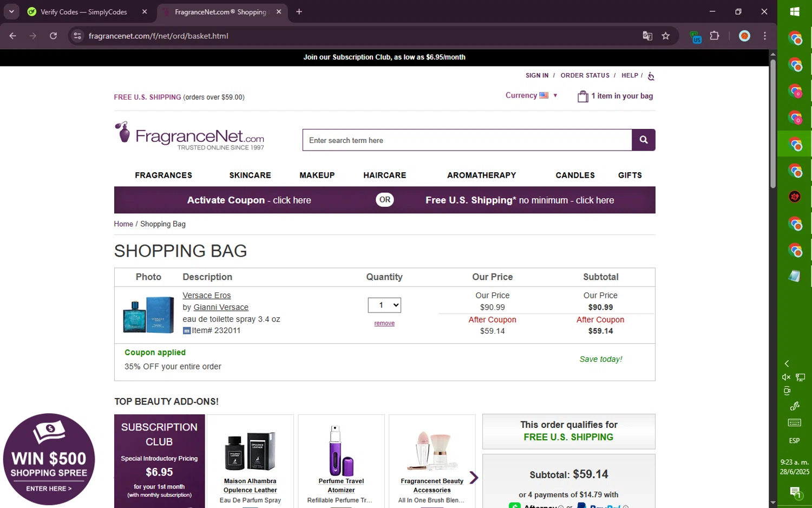This screenshot has width=812, height=508.
Task: Expand the Currency dropdown arrow
Action: [555, 95]
